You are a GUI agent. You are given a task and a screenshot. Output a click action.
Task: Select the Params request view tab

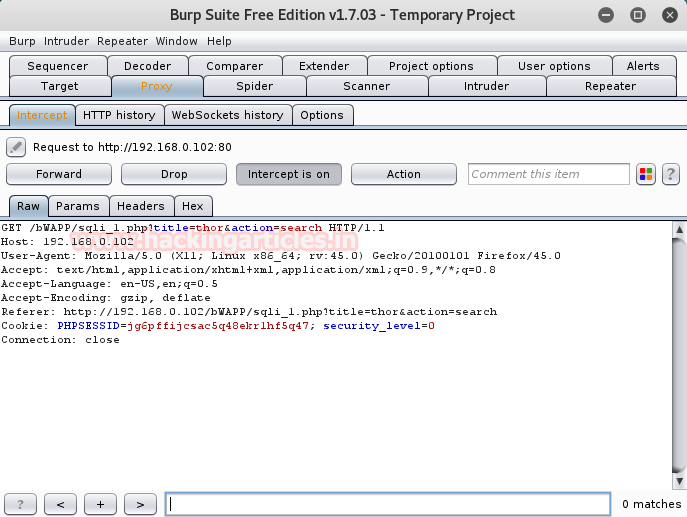pos(78,206)
